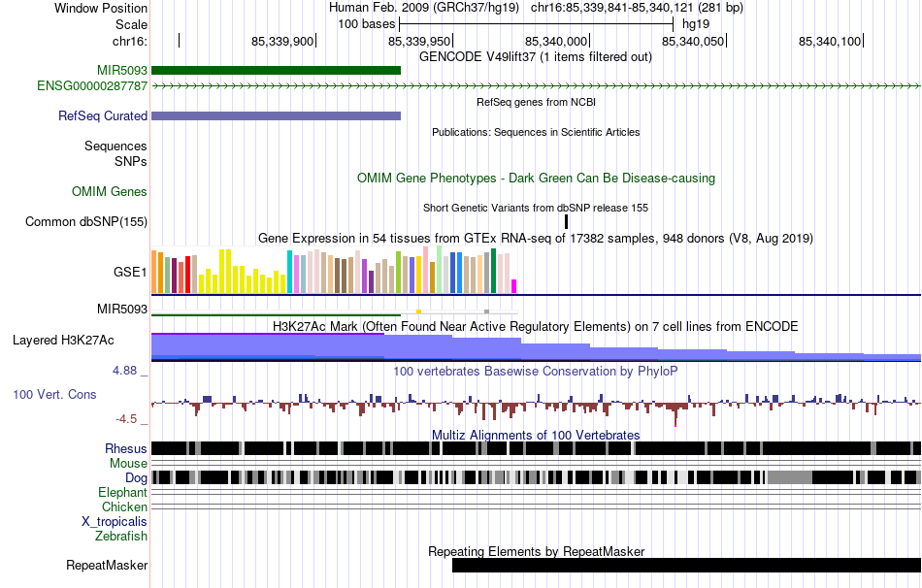Click the SNPs track label
This screenshot has width=922, height=588.
(x=131, y=161)
